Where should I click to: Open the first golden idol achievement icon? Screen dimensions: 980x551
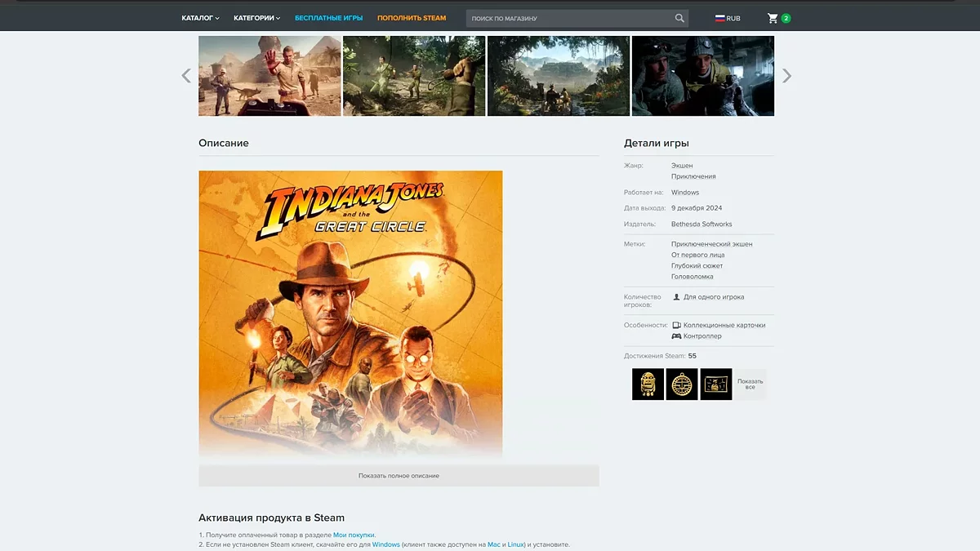[648, 384]
